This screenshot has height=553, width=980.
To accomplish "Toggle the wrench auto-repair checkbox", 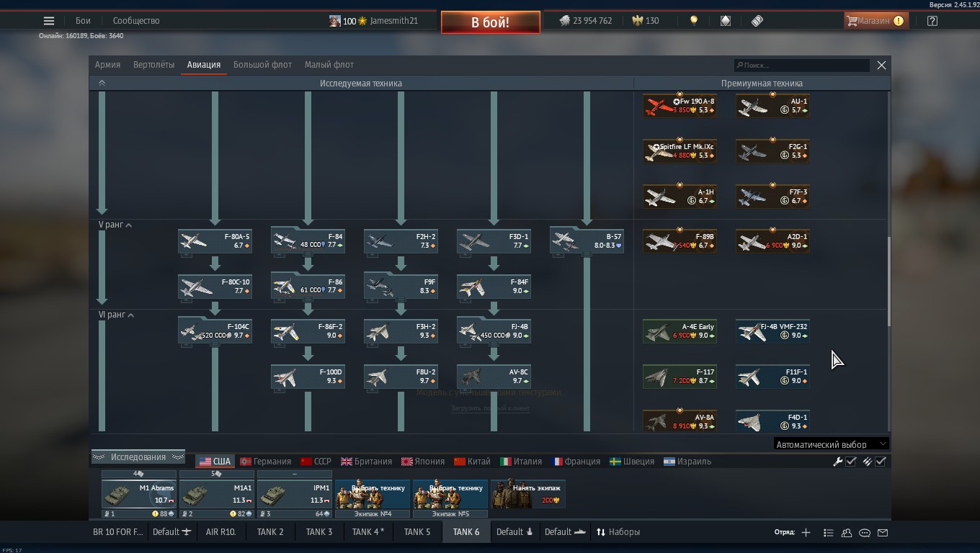I will (851, 462).
